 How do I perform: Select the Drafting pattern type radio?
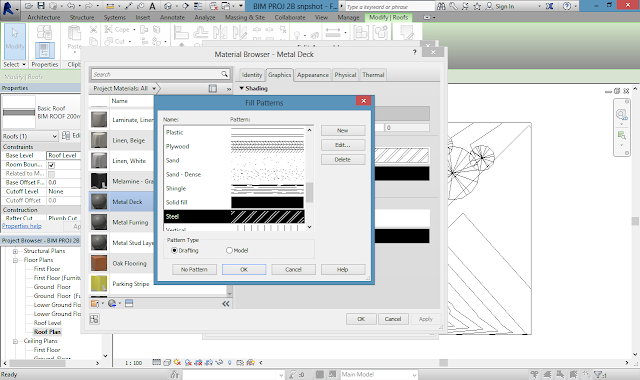pos(174,250)
